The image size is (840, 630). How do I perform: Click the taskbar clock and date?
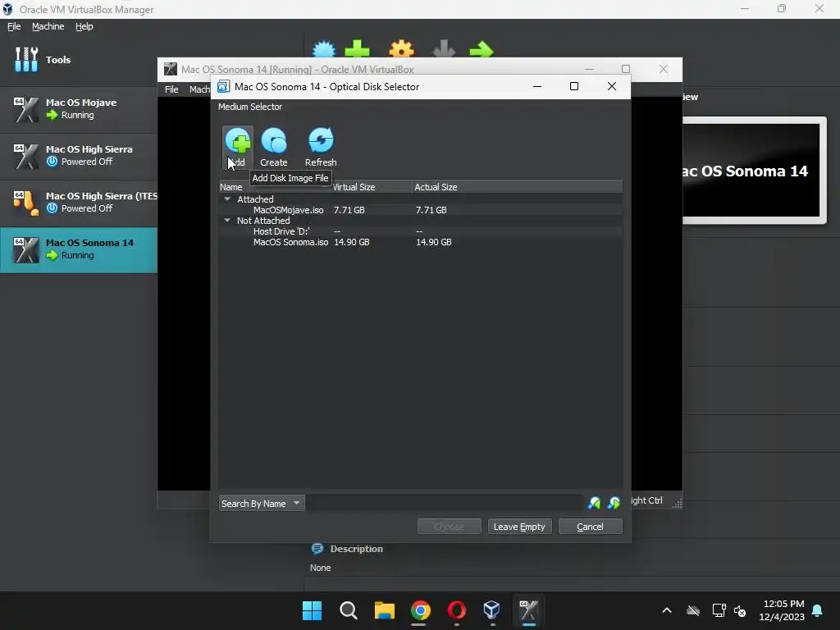[782, 610]
